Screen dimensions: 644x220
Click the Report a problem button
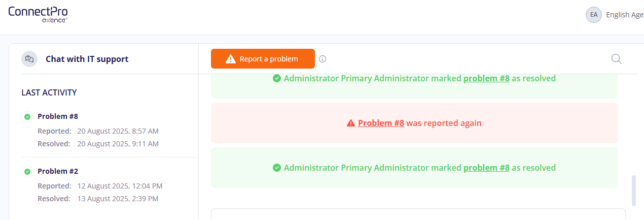[x=263, y=59]
